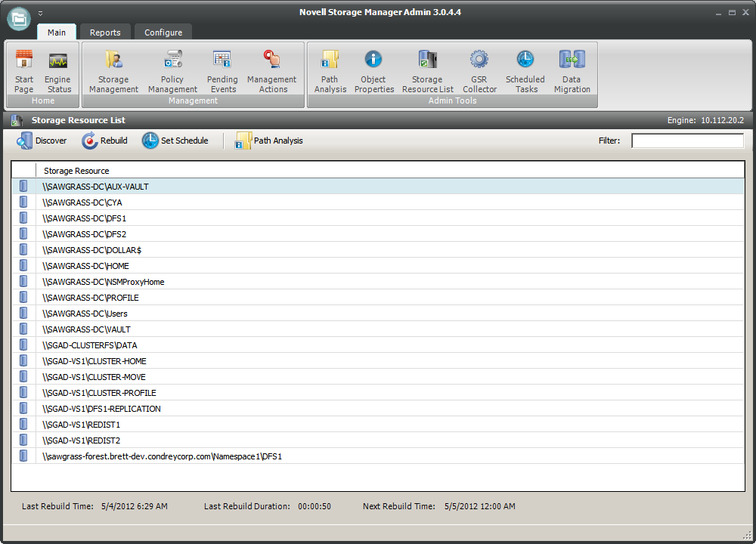Open quick access toolbar dropdown arrow
Image resolution: width=756 pixels, height=544 pixels.
[41, 14]
